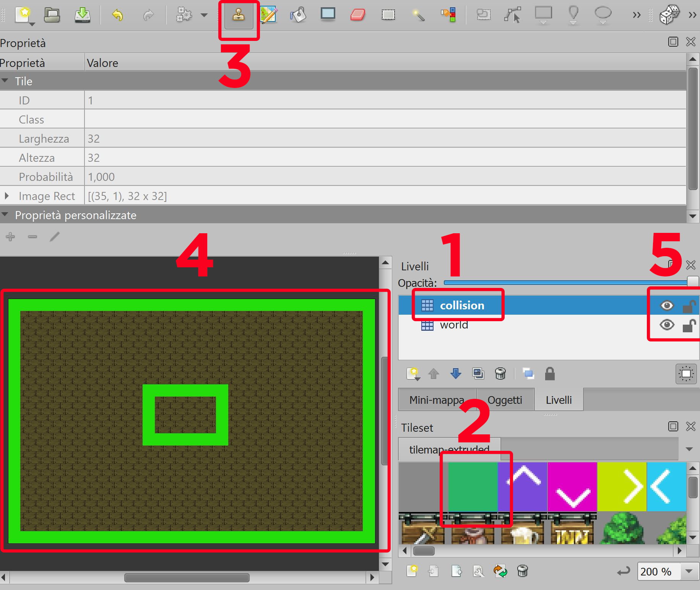Screen dimensions: 700x590
Task: Select the Insert Rectangle tool
Action: click(543, 15)
